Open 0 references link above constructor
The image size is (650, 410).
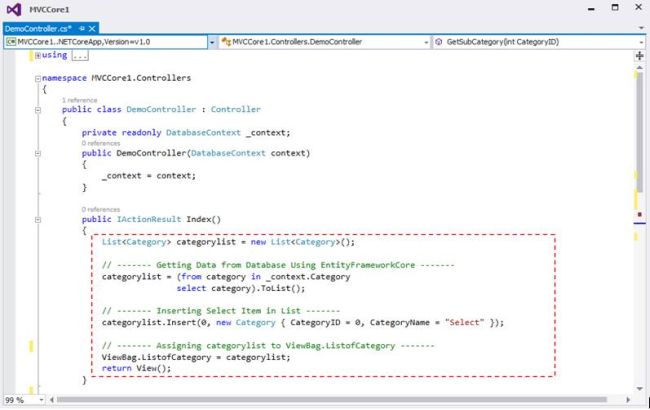[x=101, y=143]
